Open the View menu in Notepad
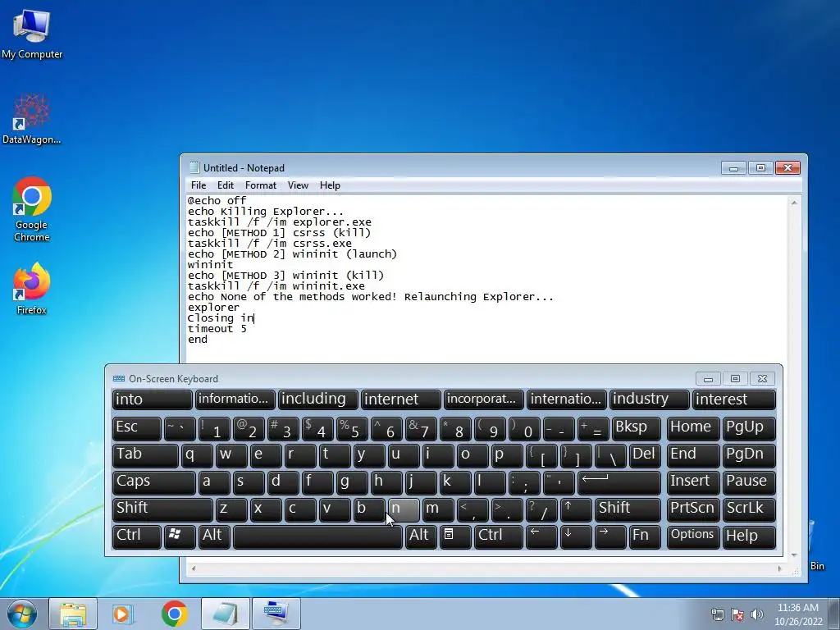The width and height of the screenshot is (840, 630). tap(298, 185)
